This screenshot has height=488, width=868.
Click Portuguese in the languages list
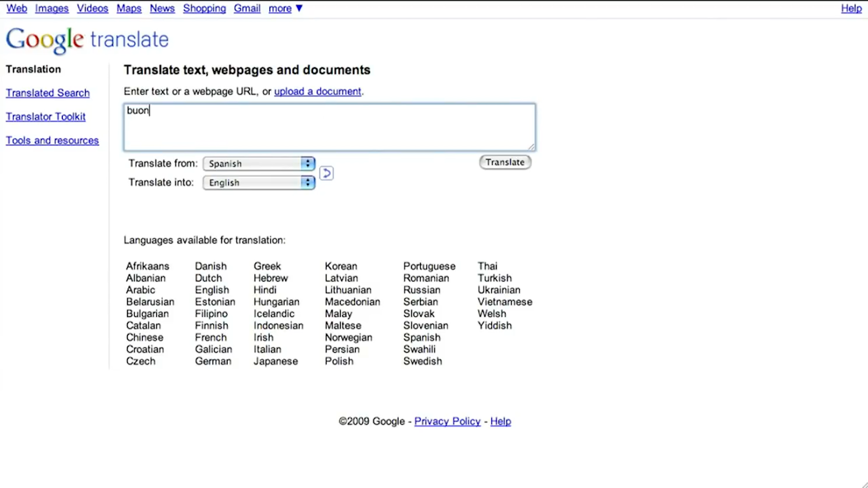(429, 266)
